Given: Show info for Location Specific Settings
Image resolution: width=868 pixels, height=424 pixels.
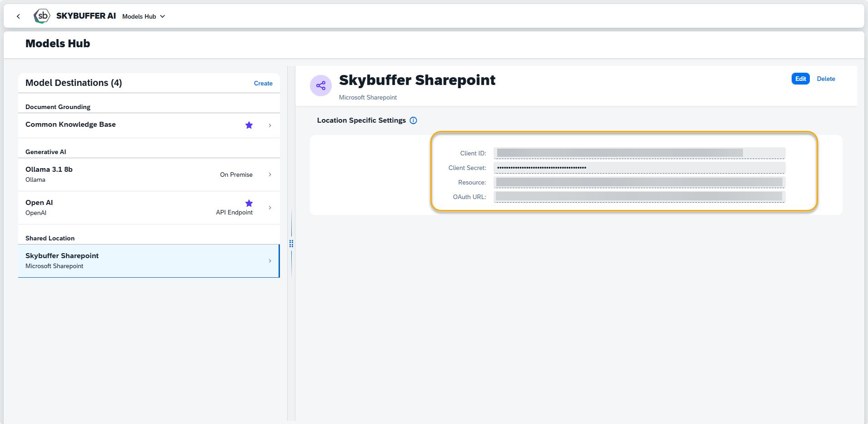Looking at the screenshot, I should coord(413,120).
